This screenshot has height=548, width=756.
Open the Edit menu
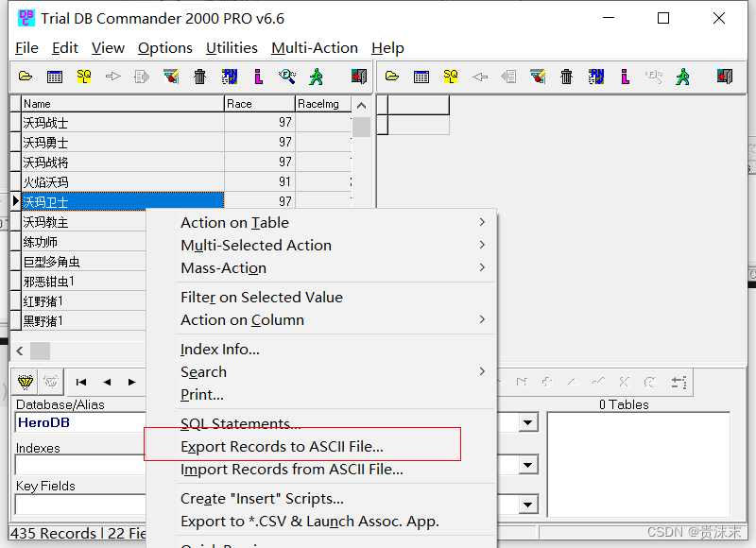tap(64, 48)
